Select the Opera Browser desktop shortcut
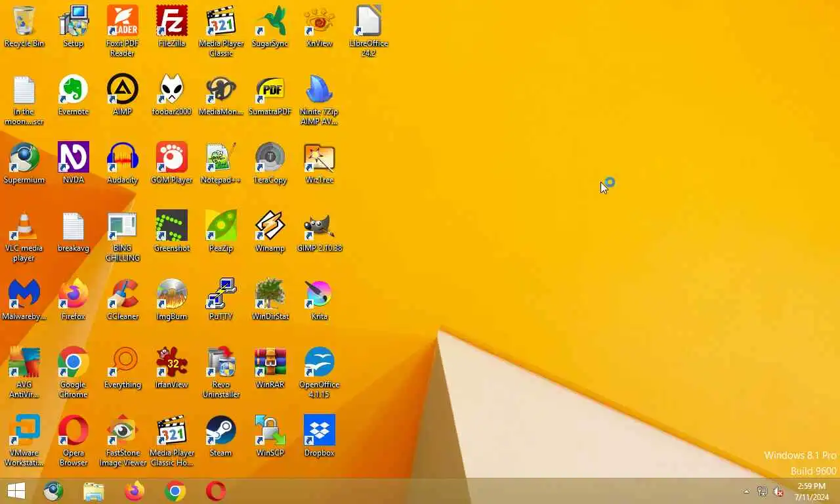840x504 pixels. tap(73, 441)
